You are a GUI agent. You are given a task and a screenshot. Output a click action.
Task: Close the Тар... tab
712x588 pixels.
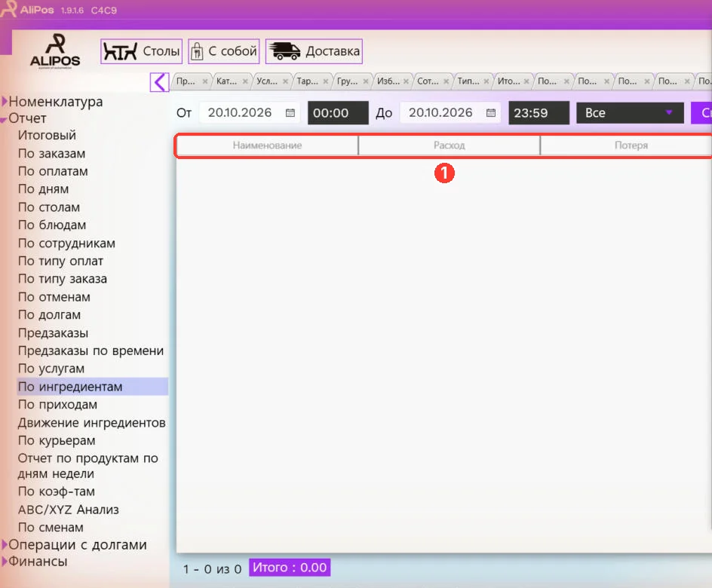coord(326,81)
